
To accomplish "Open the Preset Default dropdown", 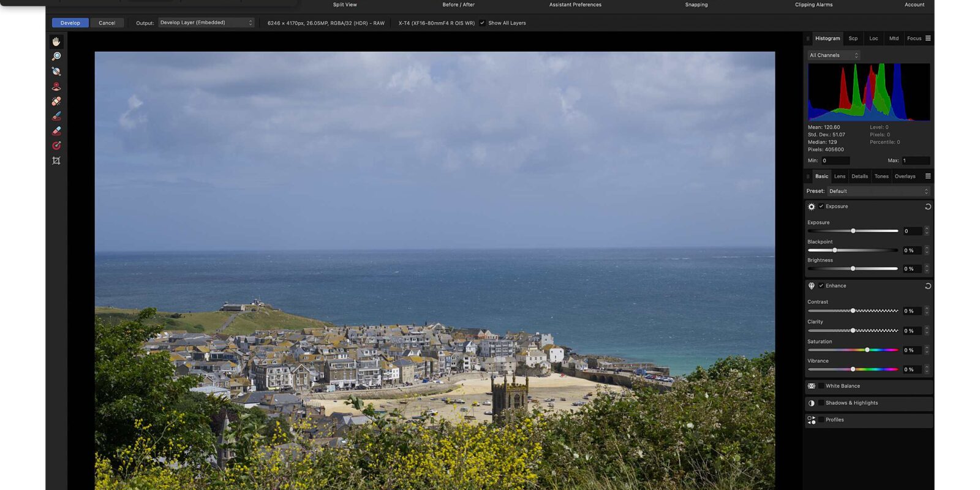I will (x=878, y=191).
